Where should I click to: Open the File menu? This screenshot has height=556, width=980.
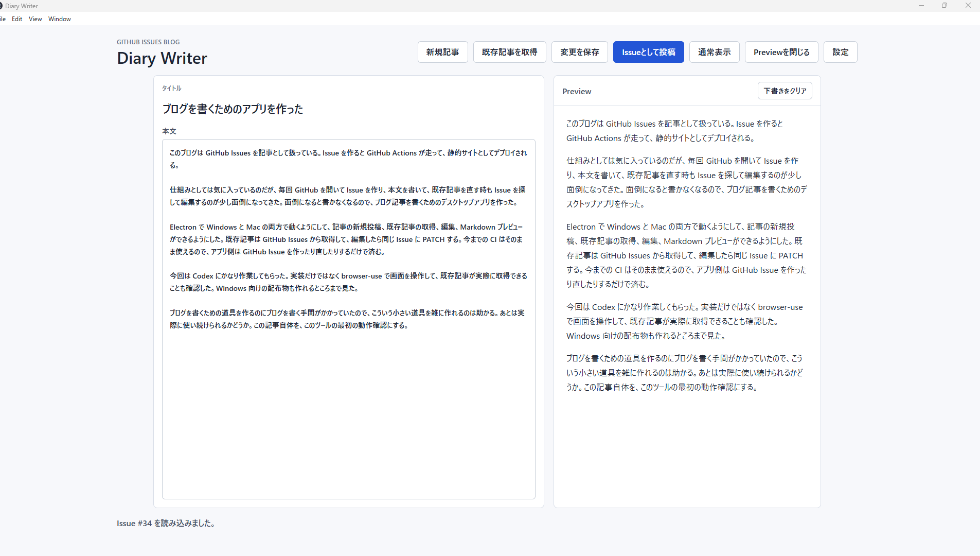coord(3,19)
